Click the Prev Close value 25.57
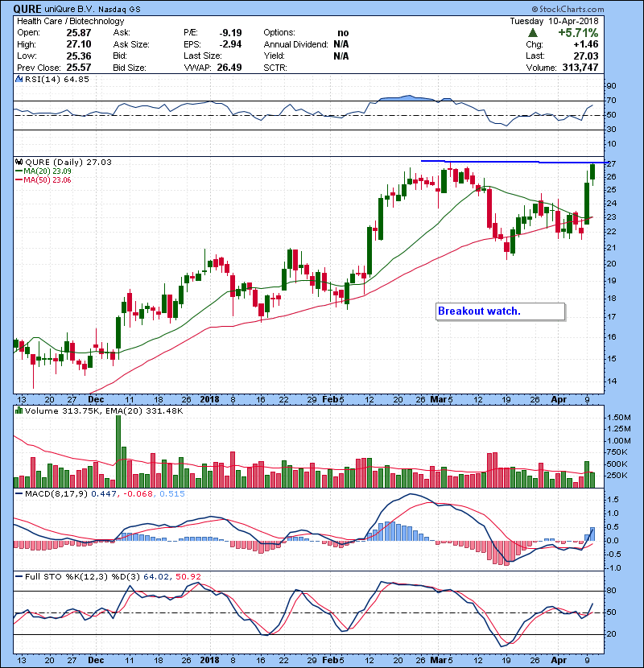644x668 pixels. click(78, 68)
